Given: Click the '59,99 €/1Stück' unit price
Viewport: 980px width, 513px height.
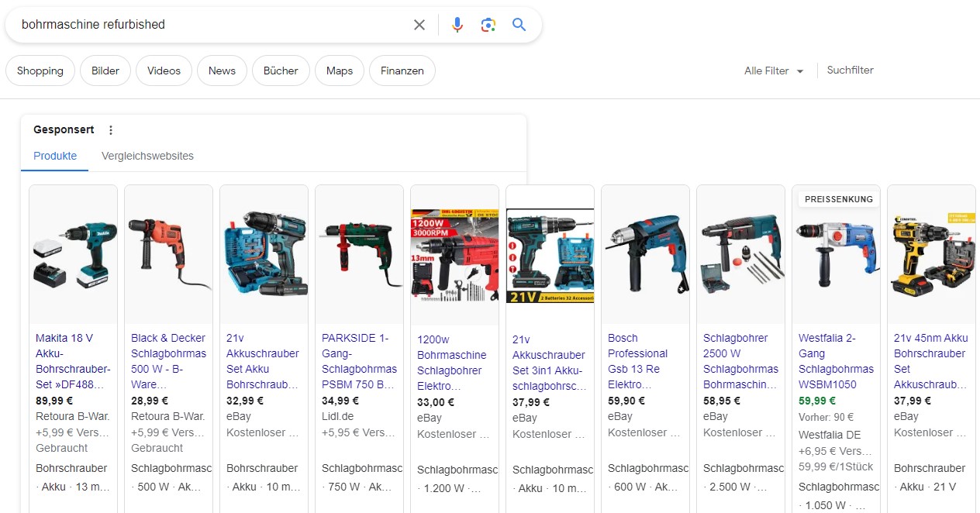Looking at the screenshot, I should pos(836,467).
